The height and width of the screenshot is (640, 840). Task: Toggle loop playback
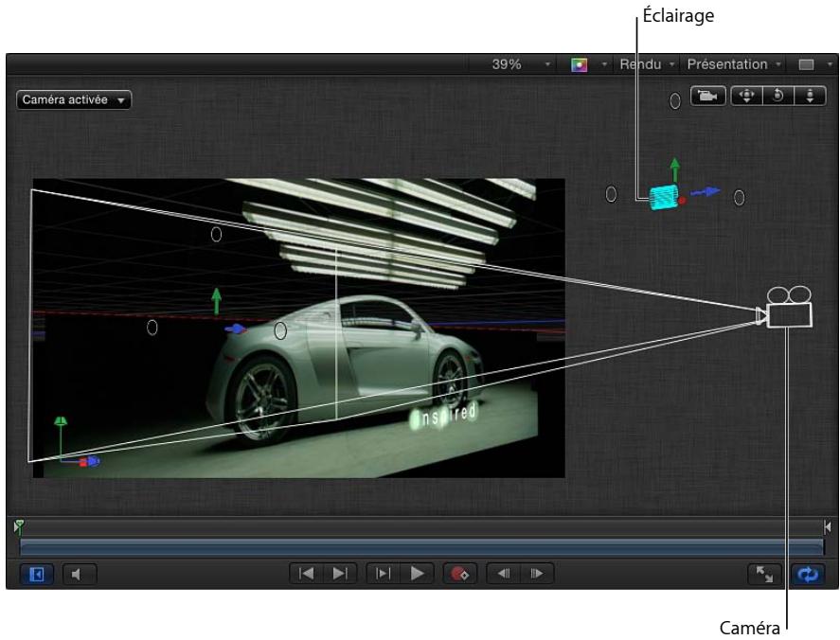(x=808, y=575)
